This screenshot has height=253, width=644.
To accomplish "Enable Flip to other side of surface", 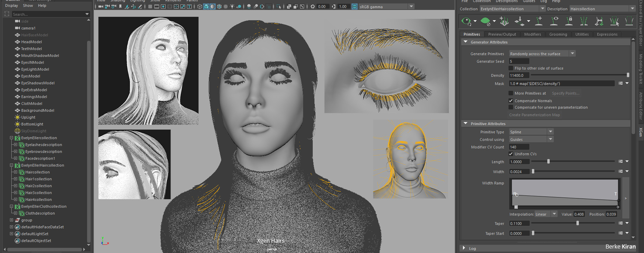I will [x=511, y=68].
